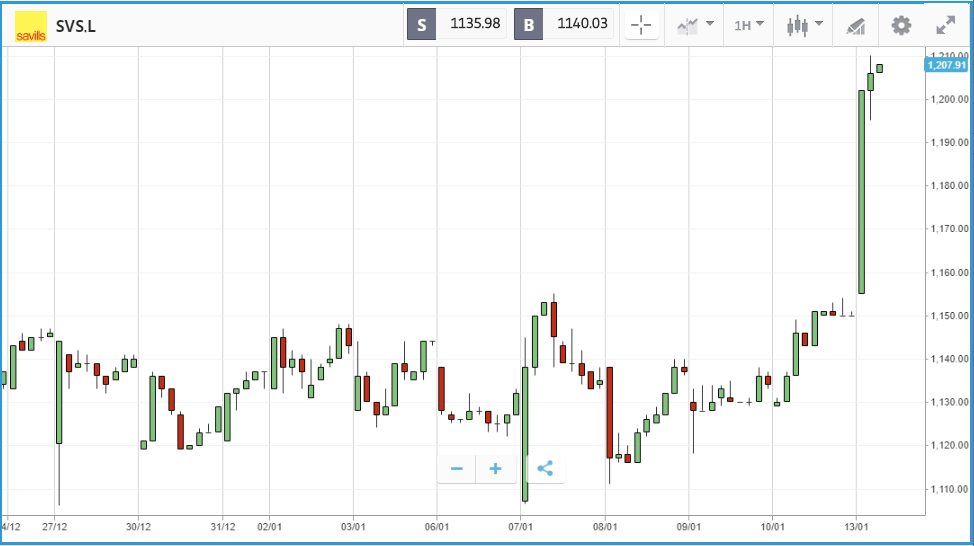Screen dimensions: 974x546
Task: Click the 09/01 date label
Action: tap(688, 527)
